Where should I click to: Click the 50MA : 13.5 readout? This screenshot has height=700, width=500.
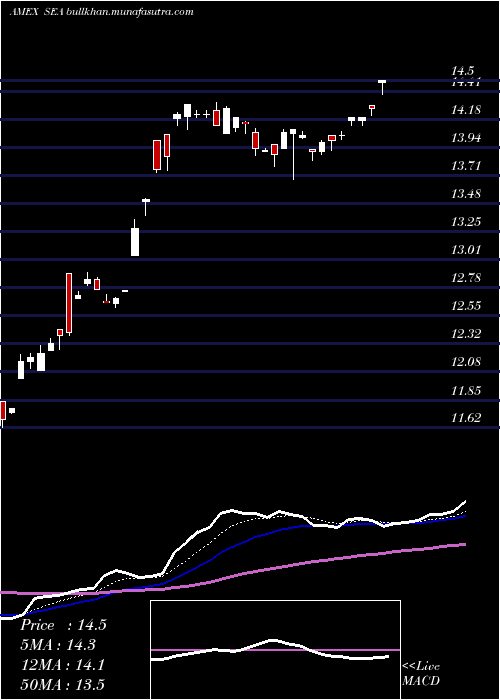tap(62, 684)
